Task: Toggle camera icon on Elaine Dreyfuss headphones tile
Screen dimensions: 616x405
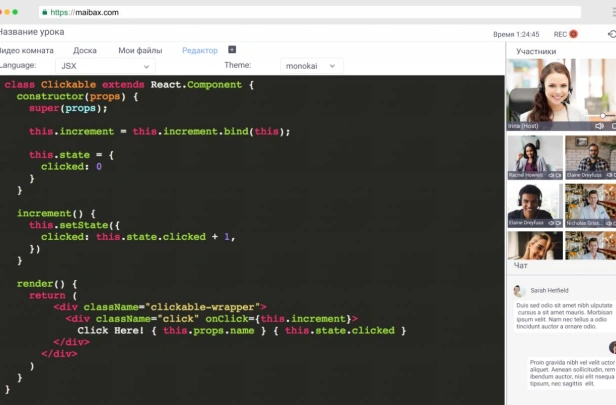Action: coord(558,223)
